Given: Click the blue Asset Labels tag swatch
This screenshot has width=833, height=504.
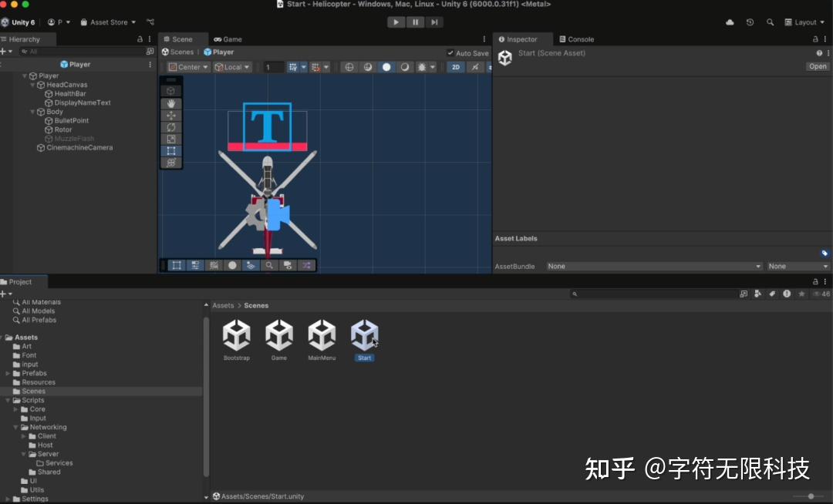Looking at the screenshot, I should (x=825, y=252).
